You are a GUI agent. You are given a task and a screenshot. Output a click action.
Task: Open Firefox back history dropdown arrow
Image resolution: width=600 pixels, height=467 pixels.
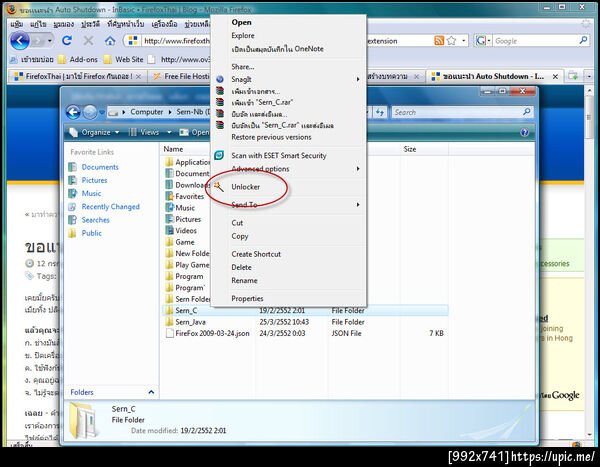49,41
